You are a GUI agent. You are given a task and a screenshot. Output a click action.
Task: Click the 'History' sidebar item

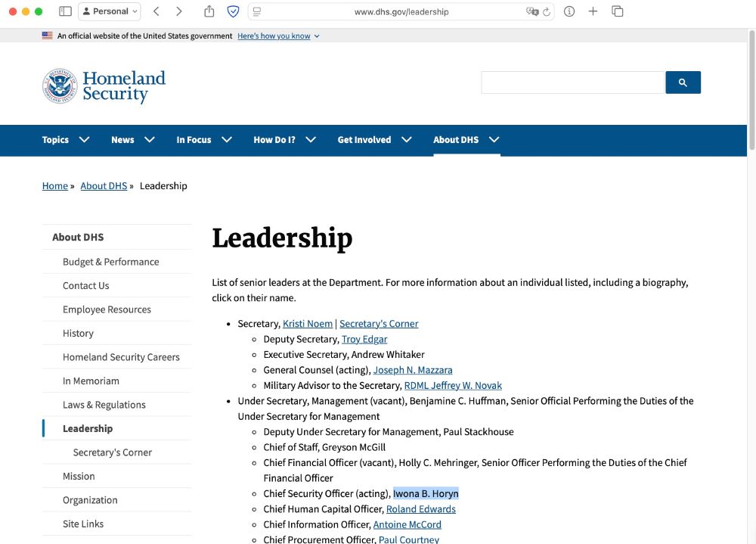click(x=78, y=332)
